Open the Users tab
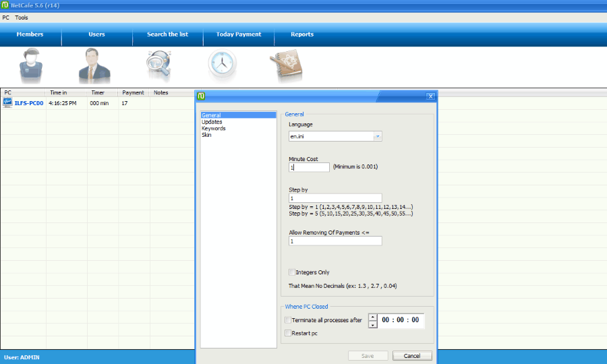607x364 pixels. [96, 34]
